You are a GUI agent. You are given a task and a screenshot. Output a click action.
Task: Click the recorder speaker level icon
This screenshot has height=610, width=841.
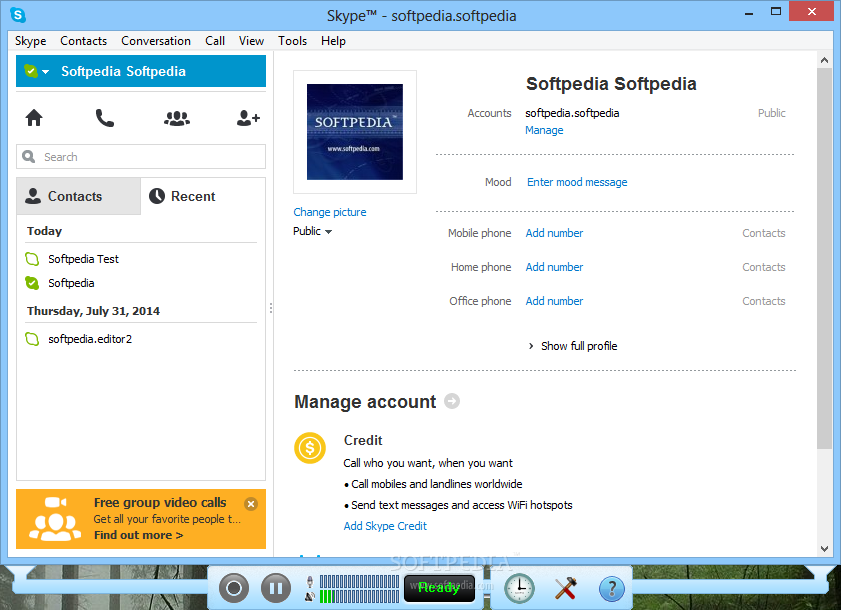(x=310, y=596)
